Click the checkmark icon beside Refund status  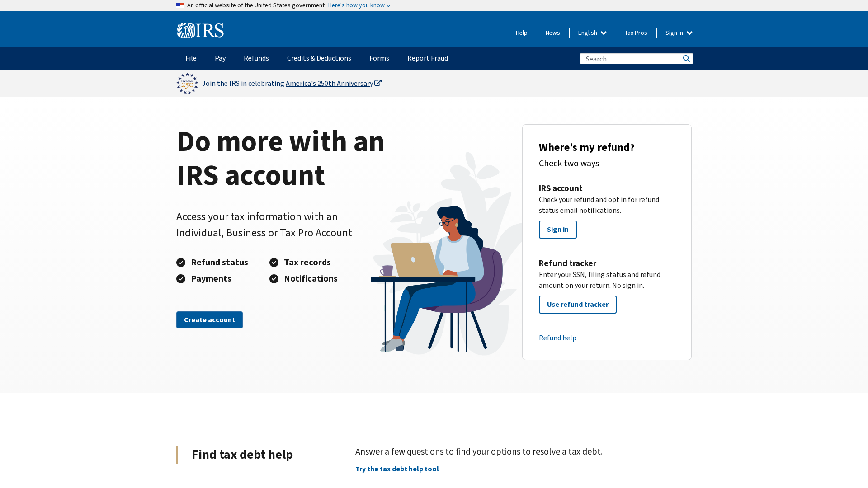coord(181,263)
